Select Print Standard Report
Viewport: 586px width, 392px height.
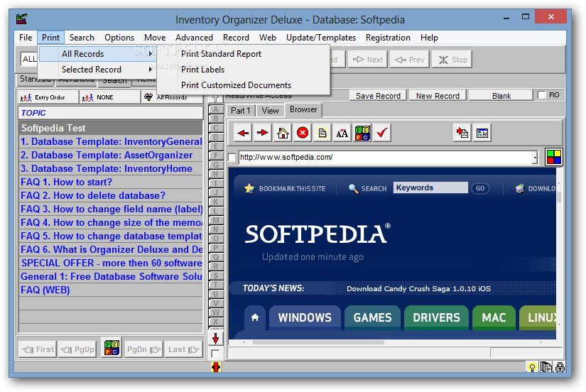(244, 54)
